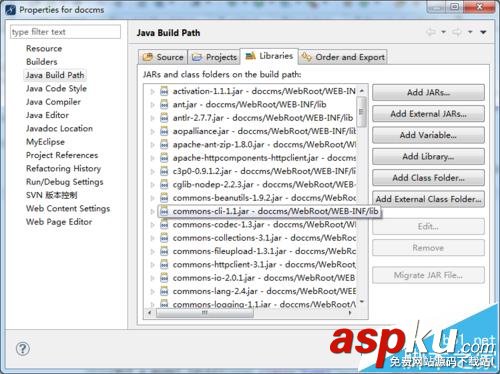This screenshot has height=374, width=500.
Task: Open the Java Code Style page
Action: tap(56, 88)
